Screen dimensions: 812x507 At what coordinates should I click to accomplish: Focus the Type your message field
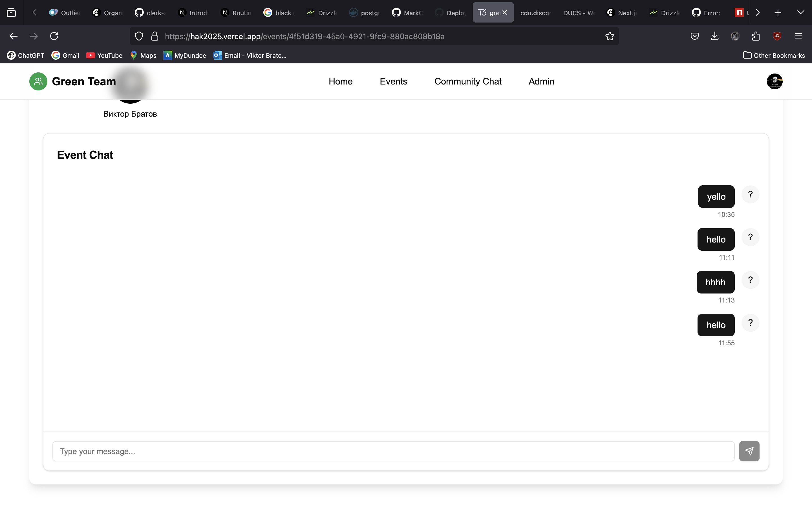point(393,451)
